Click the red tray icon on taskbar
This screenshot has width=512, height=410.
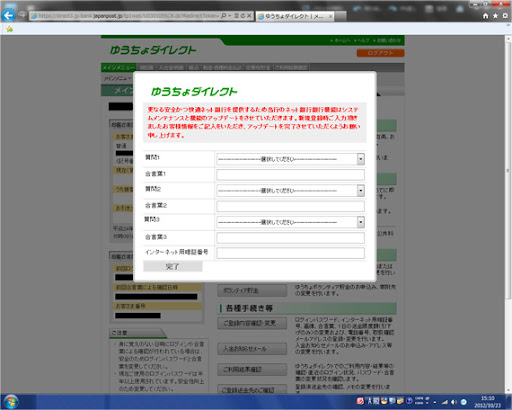point(360,401)
